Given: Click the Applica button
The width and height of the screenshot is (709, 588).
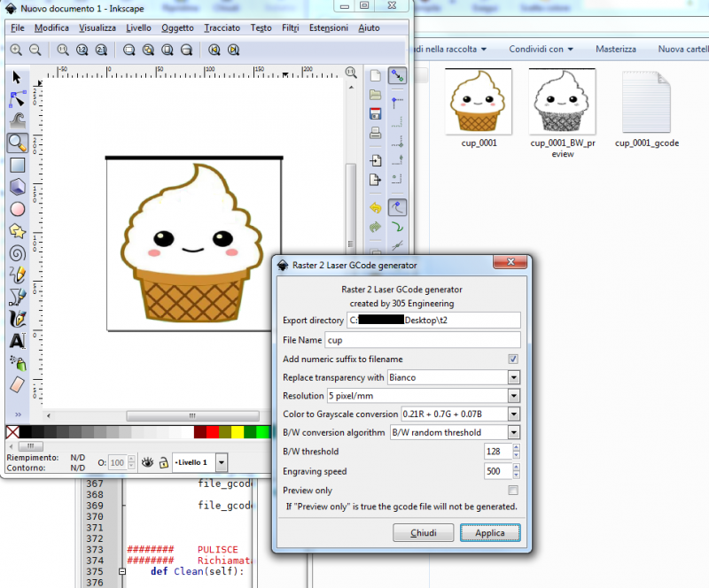Looking at the screenshot, I should (490, 533).
